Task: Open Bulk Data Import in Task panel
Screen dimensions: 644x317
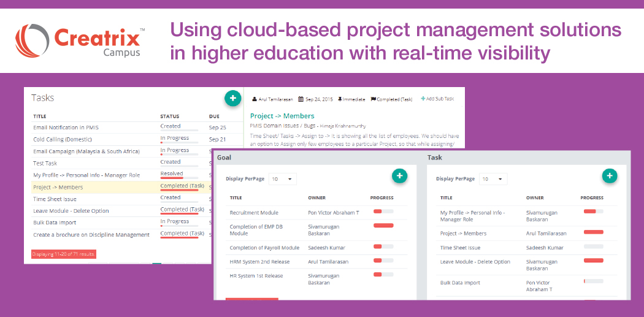Action: tap(460, 283)
